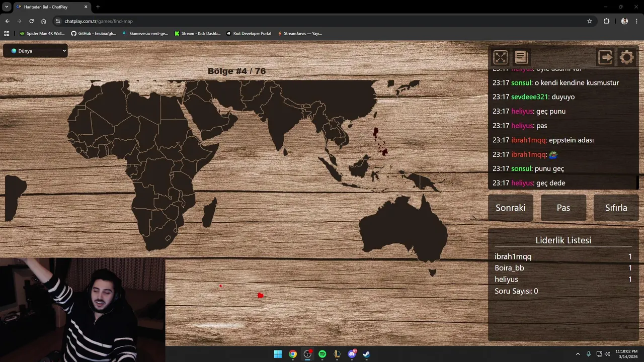Click heliyus row in leaderboard
This screenshot has height=362, width=644.
pyautogui.click(x=563, y=280)
